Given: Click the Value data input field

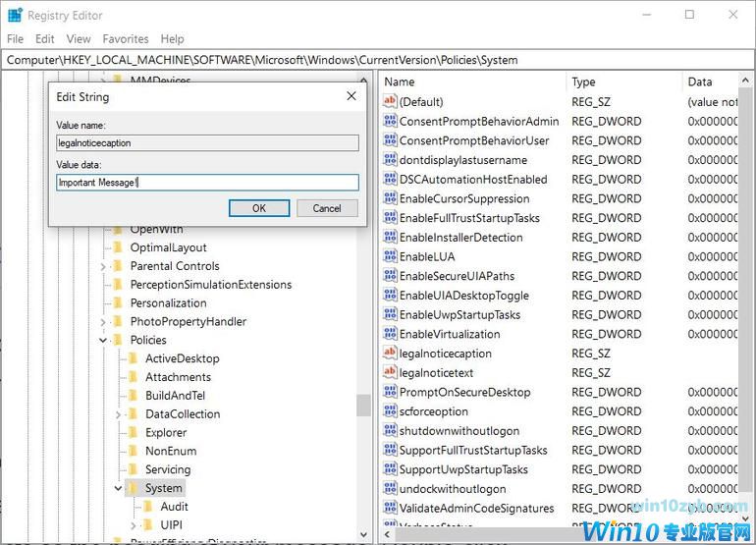Looking at the screenshot, I should tap(207, 183).
